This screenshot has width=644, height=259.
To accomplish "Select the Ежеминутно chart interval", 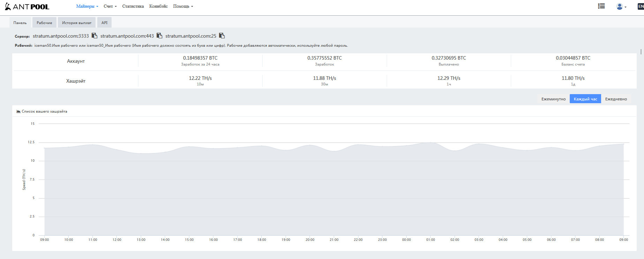I will 553,99.
